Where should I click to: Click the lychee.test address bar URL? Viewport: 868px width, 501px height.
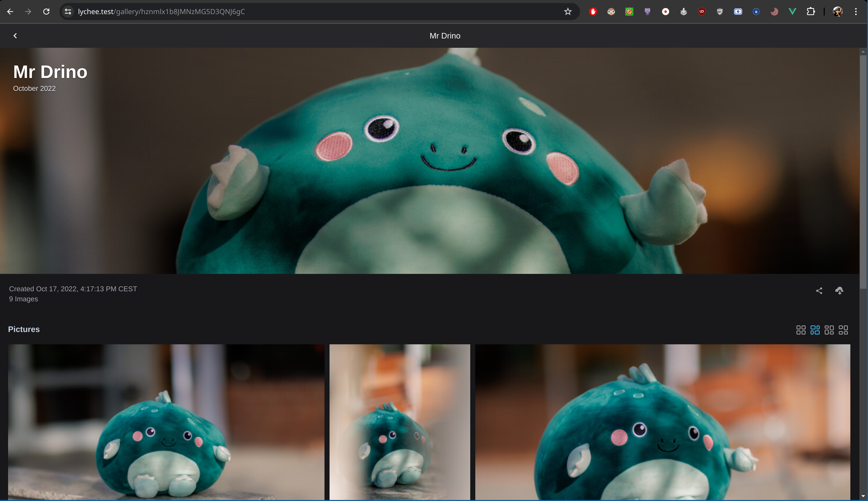(x=161, y=12)
